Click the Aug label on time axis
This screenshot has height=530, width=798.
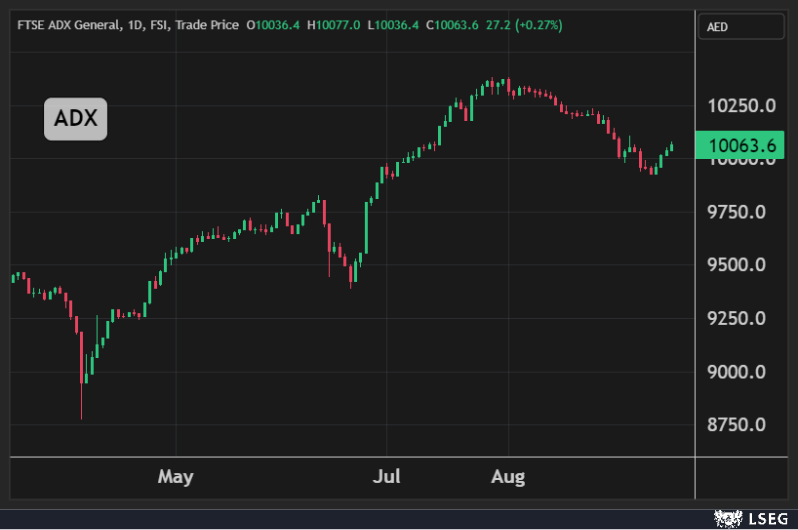[508, 476]
